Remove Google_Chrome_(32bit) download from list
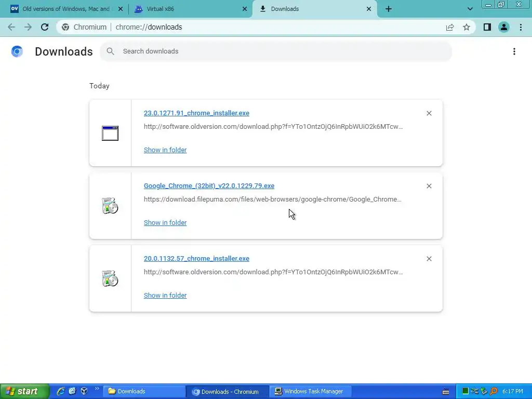Image resolution: width=532 pixels, height=399 pixels. coord(429,186)
